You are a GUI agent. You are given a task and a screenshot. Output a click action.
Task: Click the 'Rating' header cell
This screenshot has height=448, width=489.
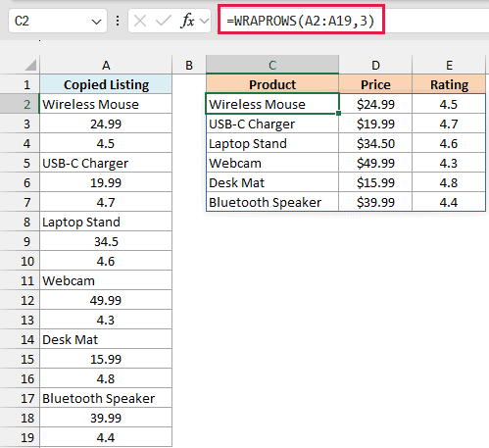pos(449,84)
